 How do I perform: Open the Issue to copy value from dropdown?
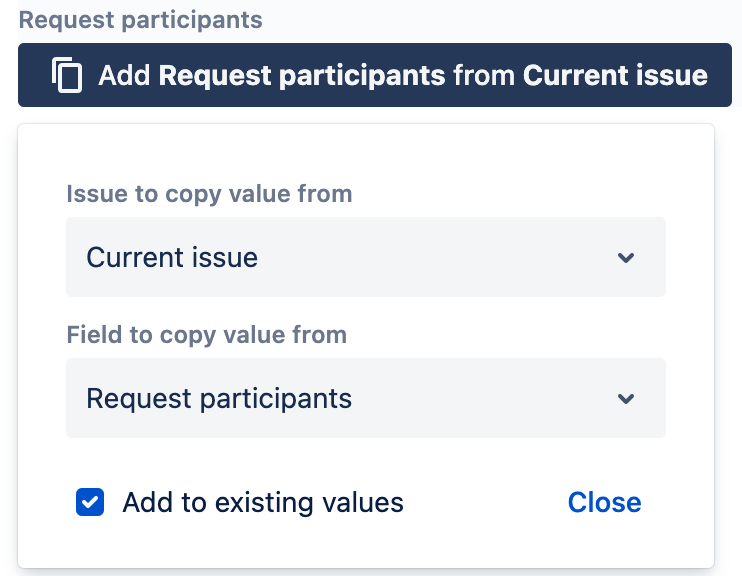pos(365,257)
